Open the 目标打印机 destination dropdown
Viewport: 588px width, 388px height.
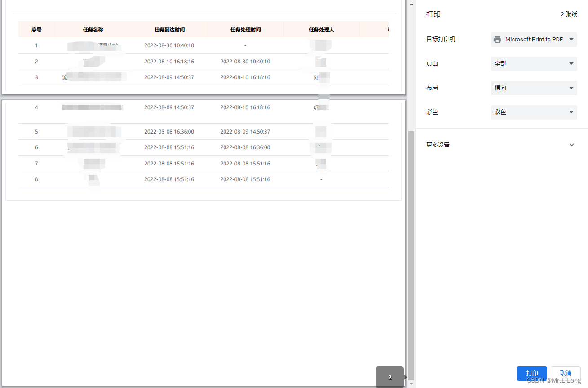pyautogui.click(x=534, y=39)
